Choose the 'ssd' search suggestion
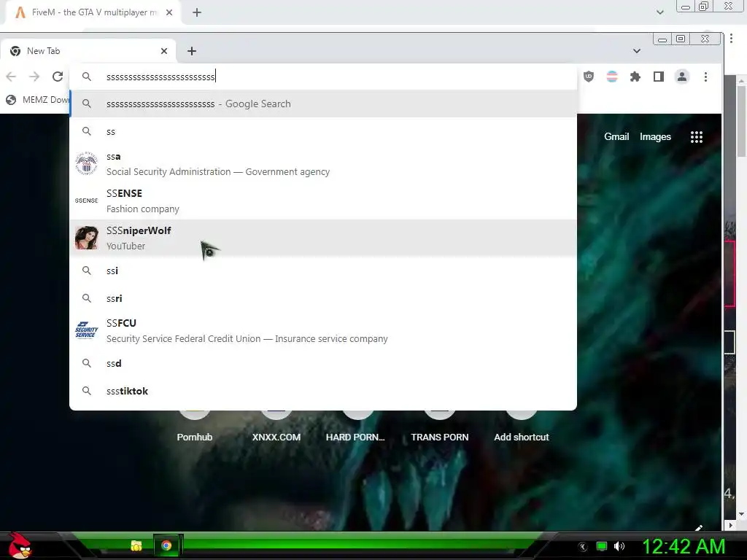 point(323,363)
